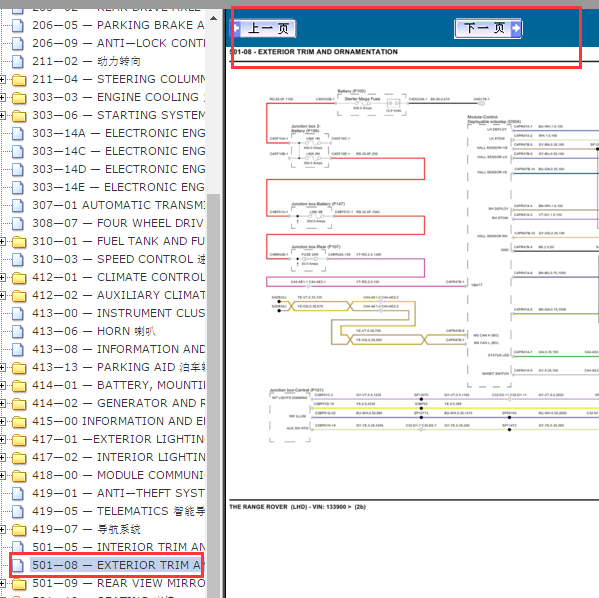Open 413-00 Instrument Cluster entry
This screenshot has width=599, height=598.
point(118,313)
